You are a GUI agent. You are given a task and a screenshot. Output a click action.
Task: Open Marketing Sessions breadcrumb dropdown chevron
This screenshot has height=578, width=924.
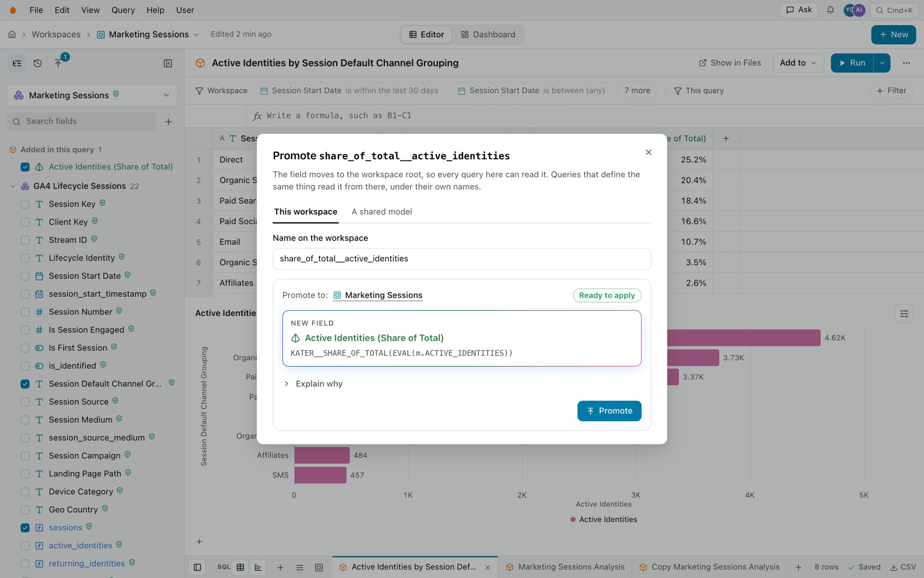[196, 34]
